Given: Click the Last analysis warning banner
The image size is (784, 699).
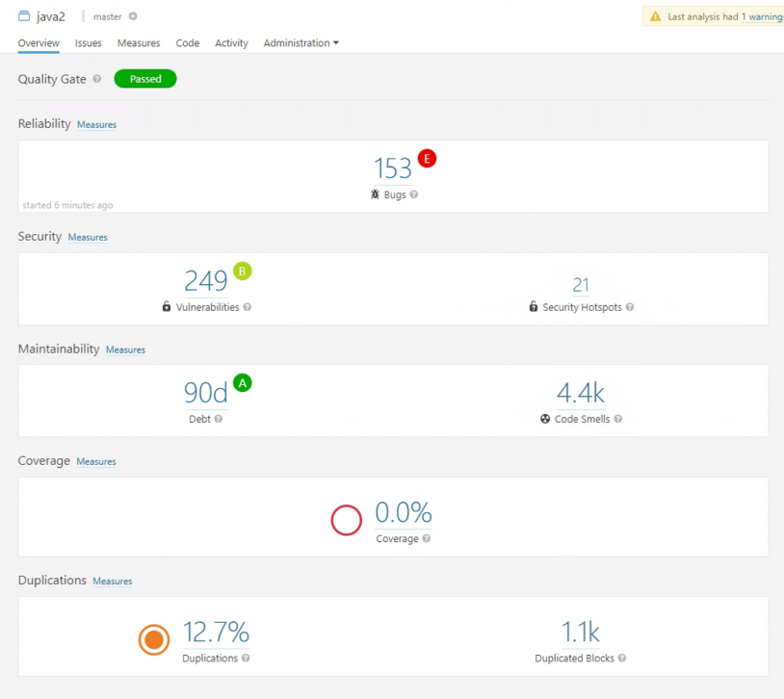Looking at the screenshot, I should click(715, 16).
